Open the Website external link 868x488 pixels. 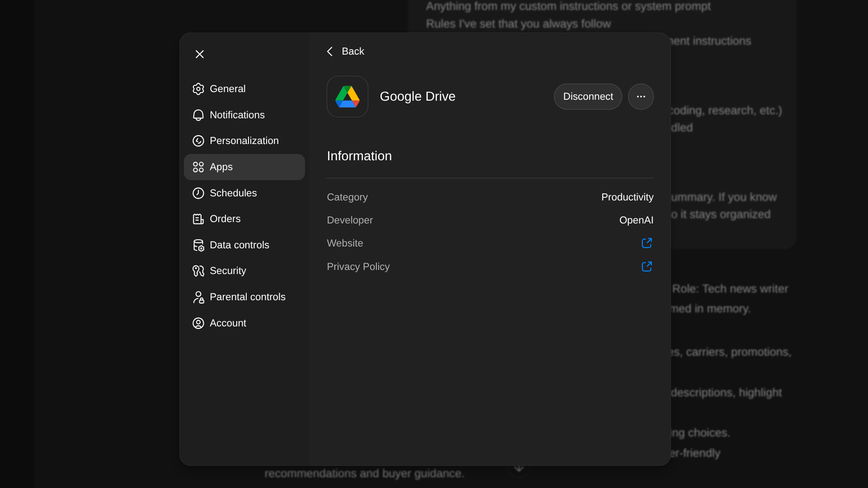647,243
